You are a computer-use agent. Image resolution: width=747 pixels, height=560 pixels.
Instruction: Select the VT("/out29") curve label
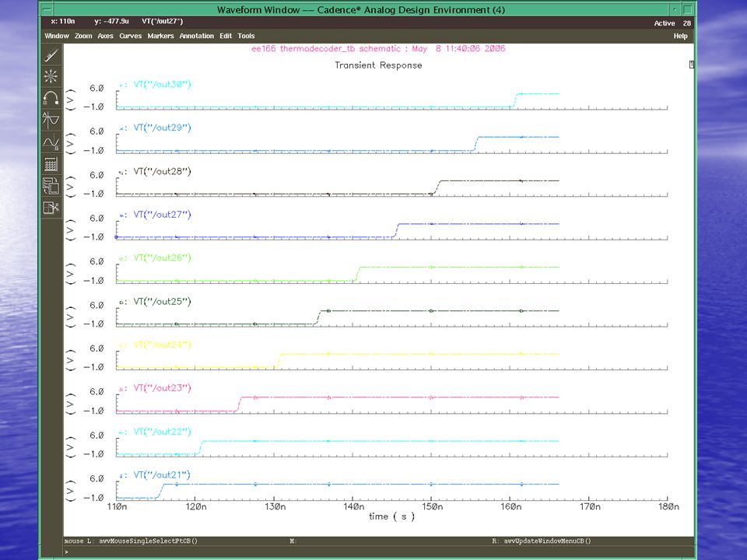tap(162, 128)
